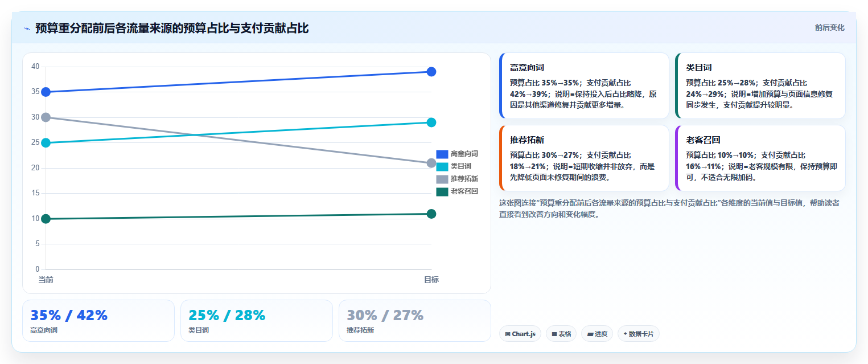Click the 数据卡片 tag chip
Screen dimensions: 868x364
(x=638, y=334)
